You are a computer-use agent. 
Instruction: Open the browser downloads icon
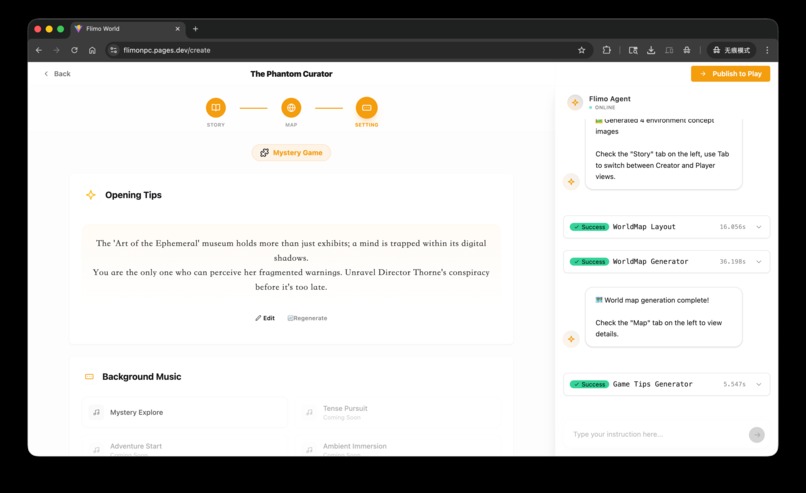[651, 50]
